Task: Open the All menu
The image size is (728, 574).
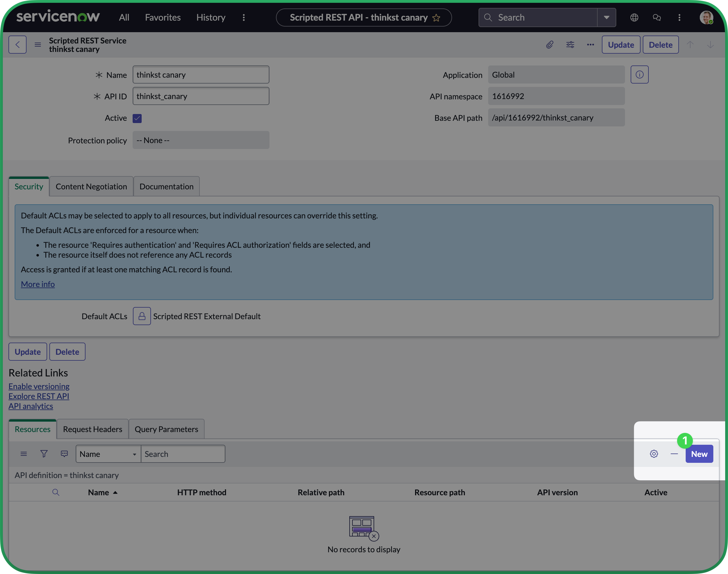Action: tap(124, 17)
